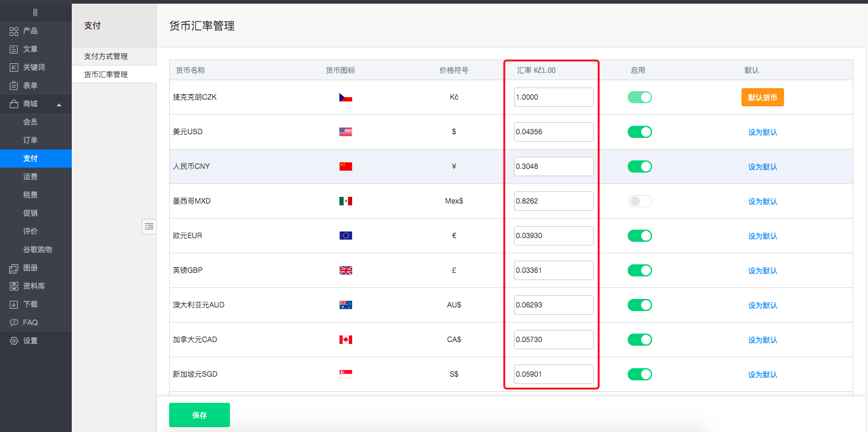Switch to 支付方式管理 tab
The height and width of the screenshot is (432, 868).
point(106,57)
